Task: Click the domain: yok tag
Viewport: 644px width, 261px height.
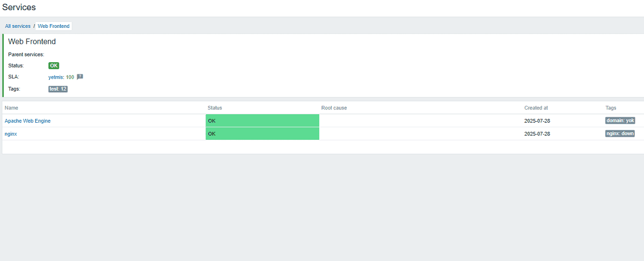Action: (620, 121)
